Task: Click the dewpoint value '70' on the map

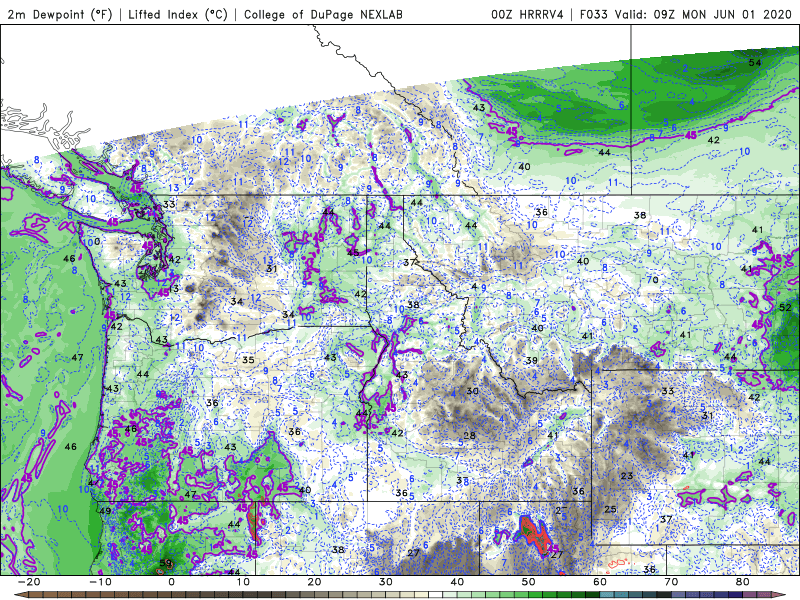Action: coord(653,280)
